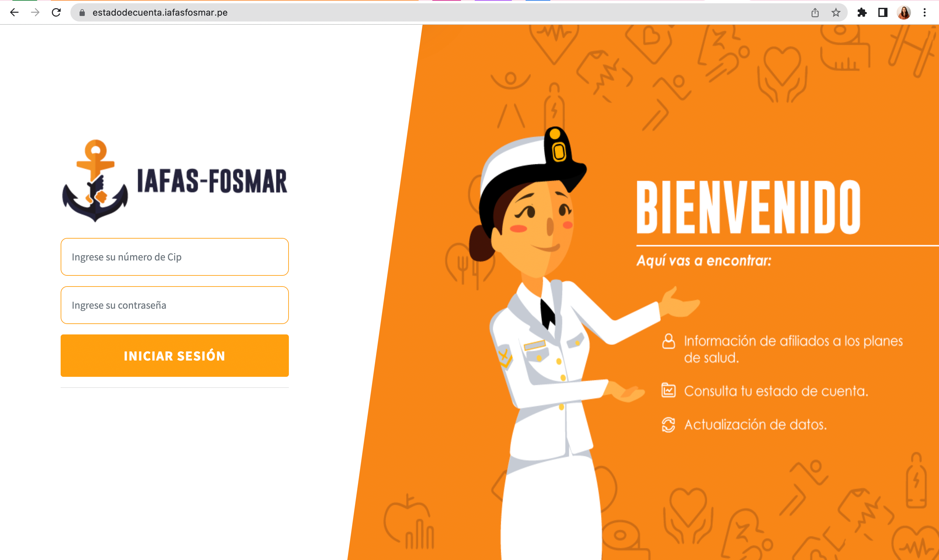Screen dimensions: 939x560
Task: Focus the contraseña password field
Action: [175, 305]
